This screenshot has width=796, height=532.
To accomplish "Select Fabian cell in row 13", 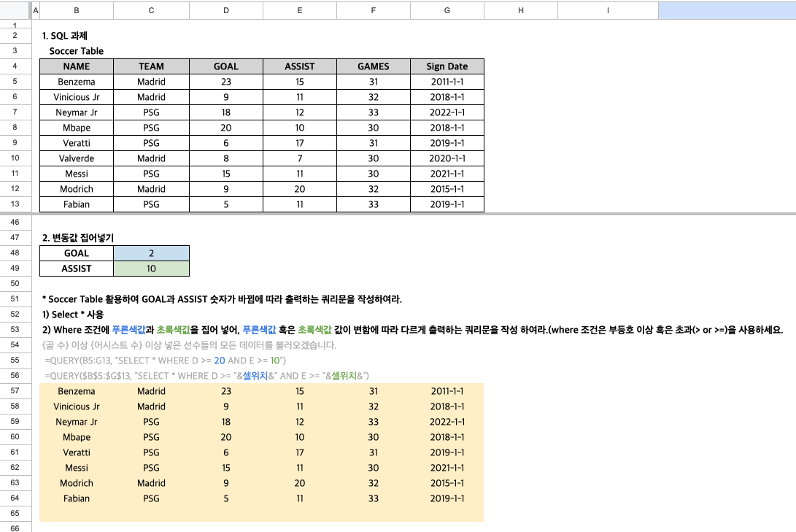I will point(77,204).
